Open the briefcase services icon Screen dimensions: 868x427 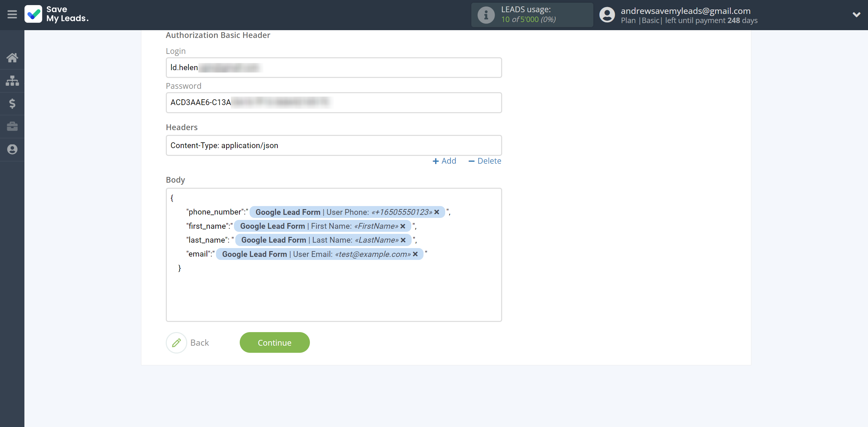point(12,126)
